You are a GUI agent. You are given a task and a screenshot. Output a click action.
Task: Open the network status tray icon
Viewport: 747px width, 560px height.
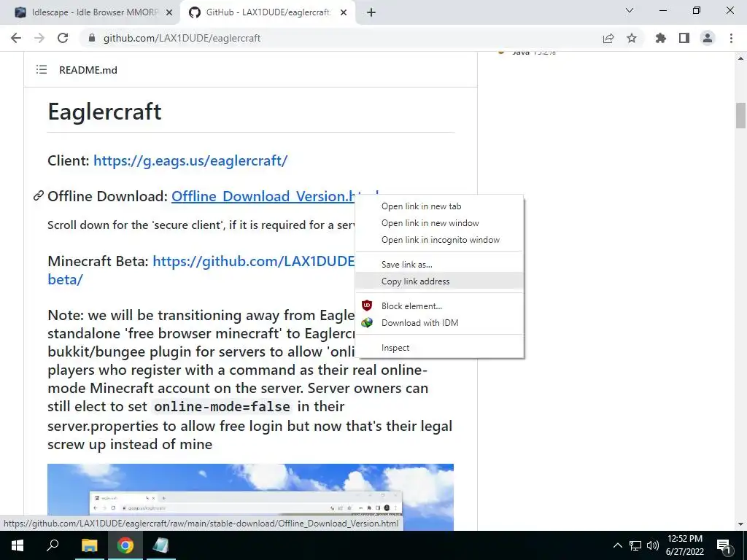point(635,545)
